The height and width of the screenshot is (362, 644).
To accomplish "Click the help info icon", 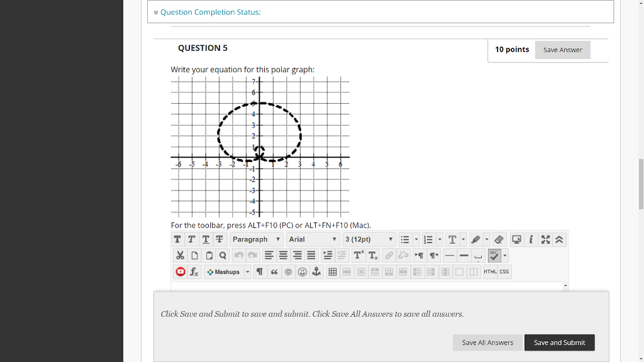I will (x=531, y=239).
